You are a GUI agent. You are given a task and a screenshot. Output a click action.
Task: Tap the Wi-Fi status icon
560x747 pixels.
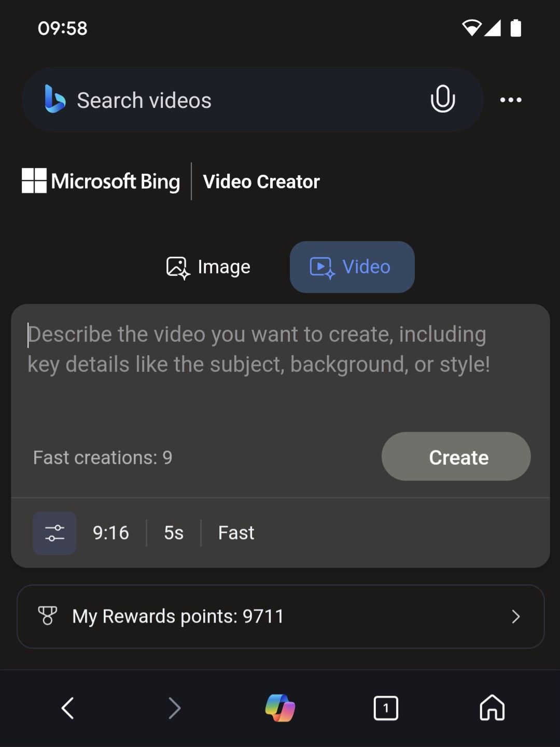point(471,28)
